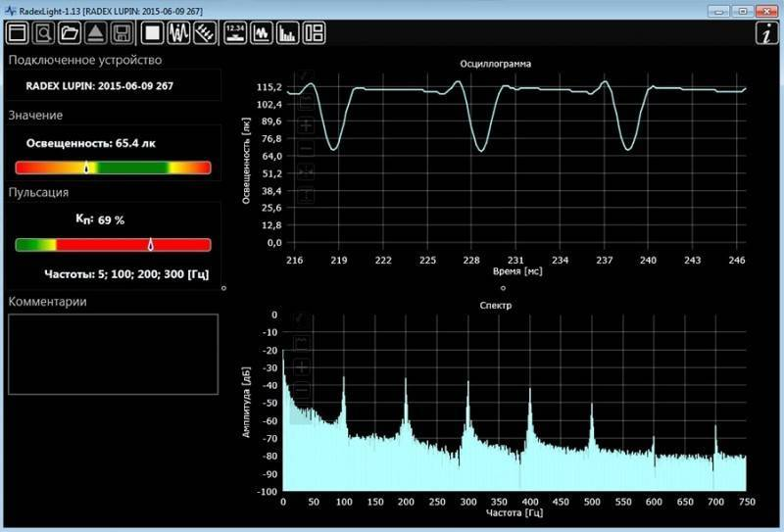Select the oscillogram waveform icon
Image resolution: width=784 pixels, height=532 pixels.
179,33
